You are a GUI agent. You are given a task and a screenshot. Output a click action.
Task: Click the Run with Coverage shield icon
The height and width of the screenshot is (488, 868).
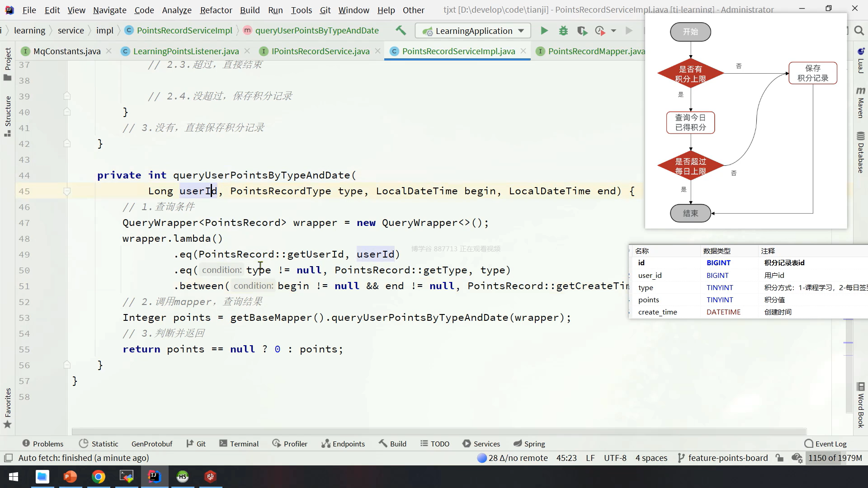point(582,31)
